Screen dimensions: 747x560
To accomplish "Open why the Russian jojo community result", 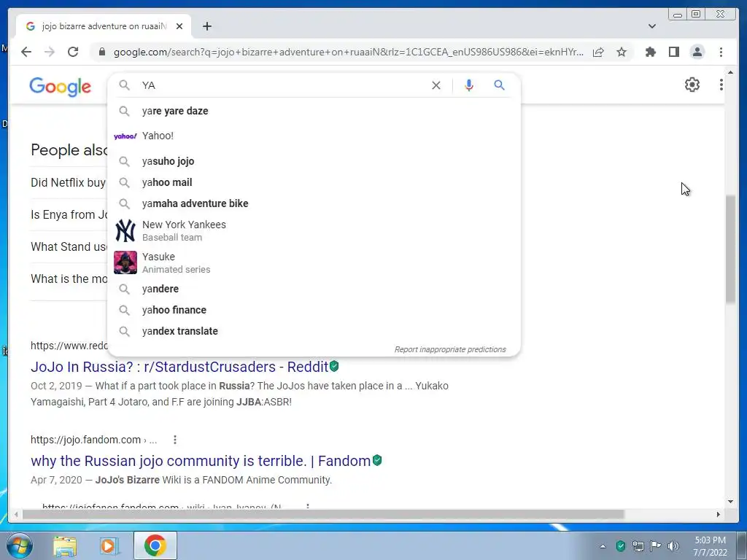I will coord(201,461).
